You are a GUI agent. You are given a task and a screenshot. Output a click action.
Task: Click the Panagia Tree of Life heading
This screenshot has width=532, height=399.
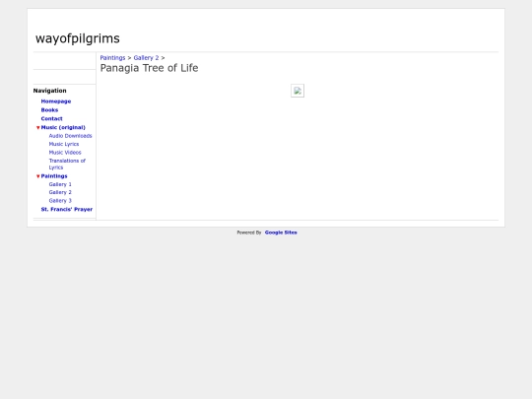coord(149,68)
